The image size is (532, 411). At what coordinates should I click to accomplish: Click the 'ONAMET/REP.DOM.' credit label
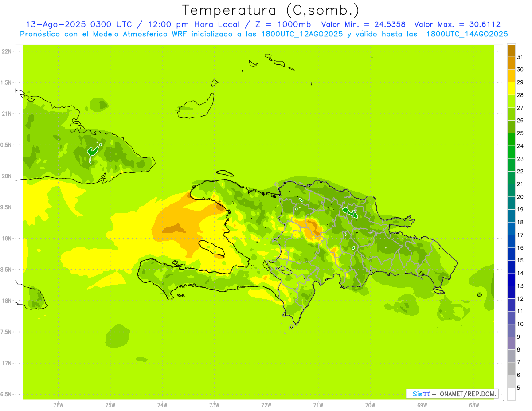coord(468,394)
